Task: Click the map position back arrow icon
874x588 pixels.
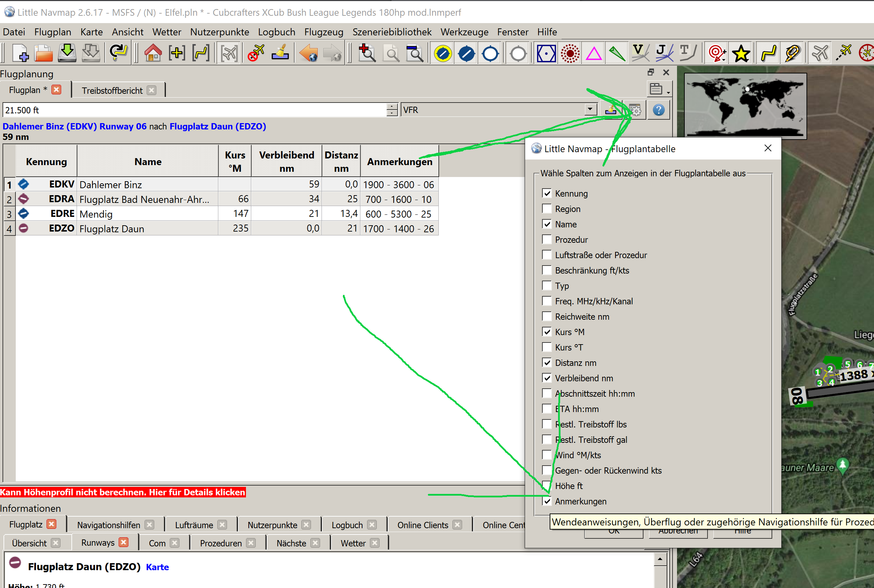Action: (308, 53)
